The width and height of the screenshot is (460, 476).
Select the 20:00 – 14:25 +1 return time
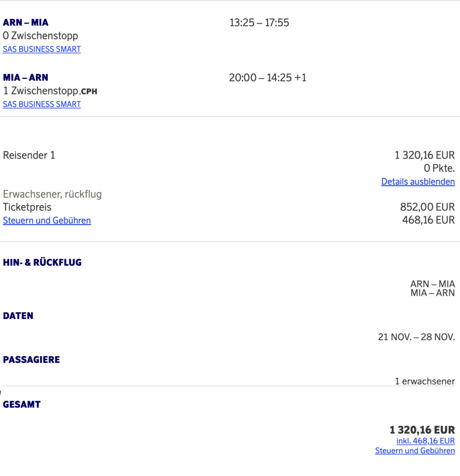click(x=267, y=78)
